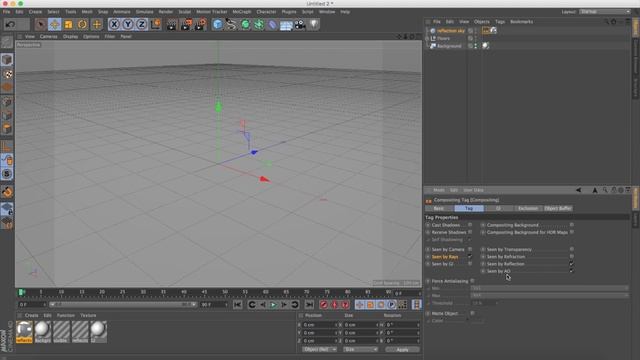Switch to the Object Buffer tab
Viewport: 640px width, 360px height.
click(x=558, y=209)
